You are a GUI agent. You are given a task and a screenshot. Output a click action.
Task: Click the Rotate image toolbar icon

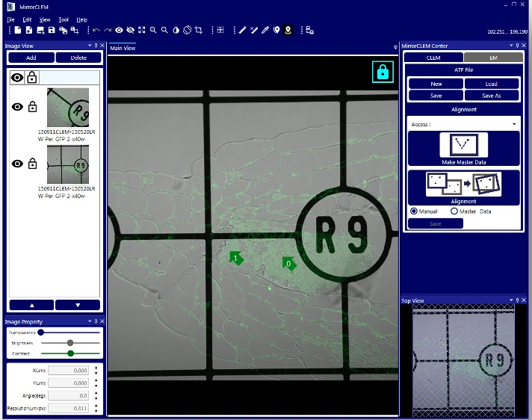[188, 30]
